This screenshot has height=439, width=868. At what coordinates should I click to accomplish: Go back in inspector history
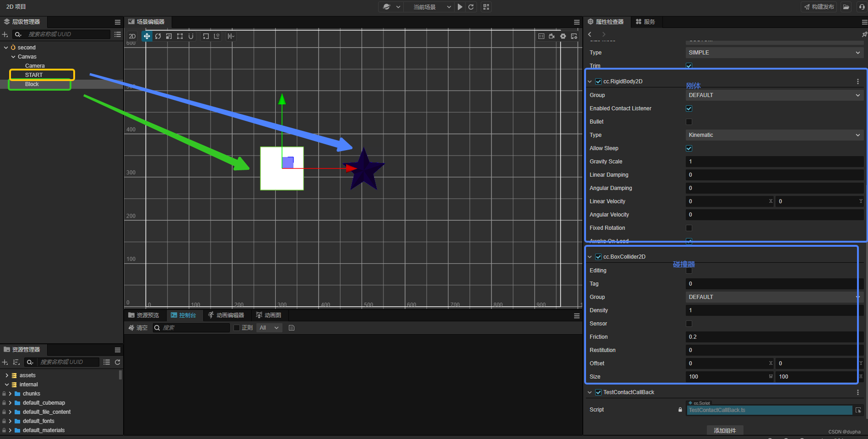tap(590, 34)
